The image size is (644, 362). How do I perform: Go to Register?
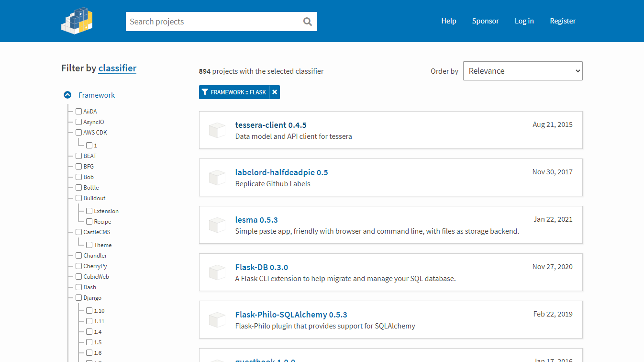pyautogui.click(x=563, y=21)
